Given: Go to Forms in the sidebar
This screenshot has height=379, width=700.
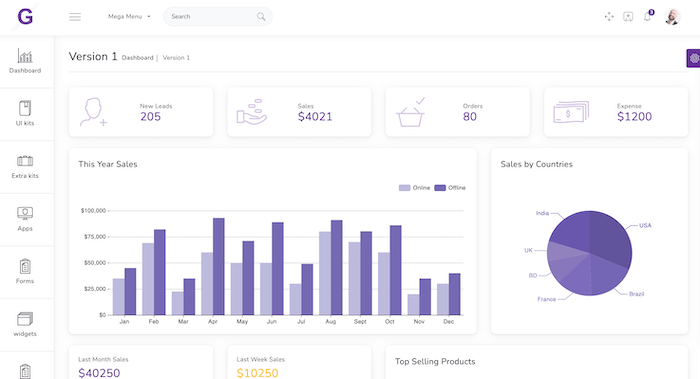Looking at the screenshot, I should point(25,271).
